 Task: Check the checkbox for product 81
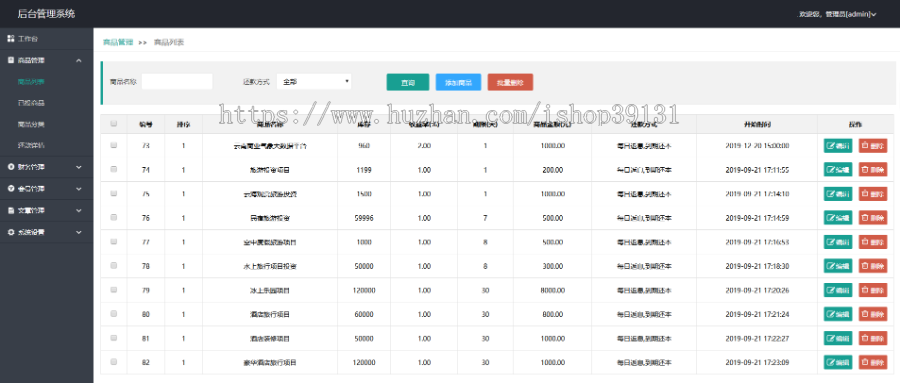114,338
